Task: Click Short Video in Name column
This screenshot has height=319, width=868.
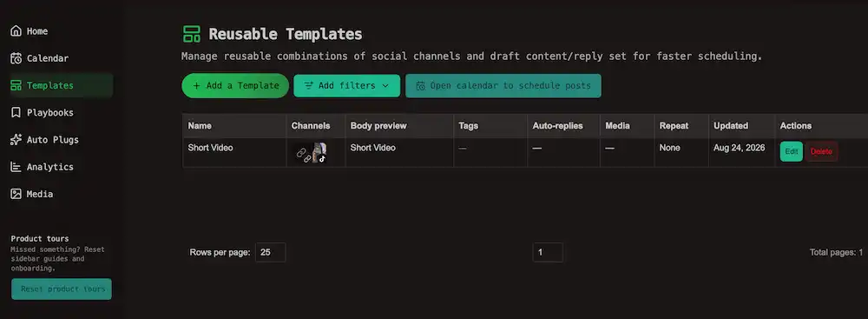Action: pos(210,148)
